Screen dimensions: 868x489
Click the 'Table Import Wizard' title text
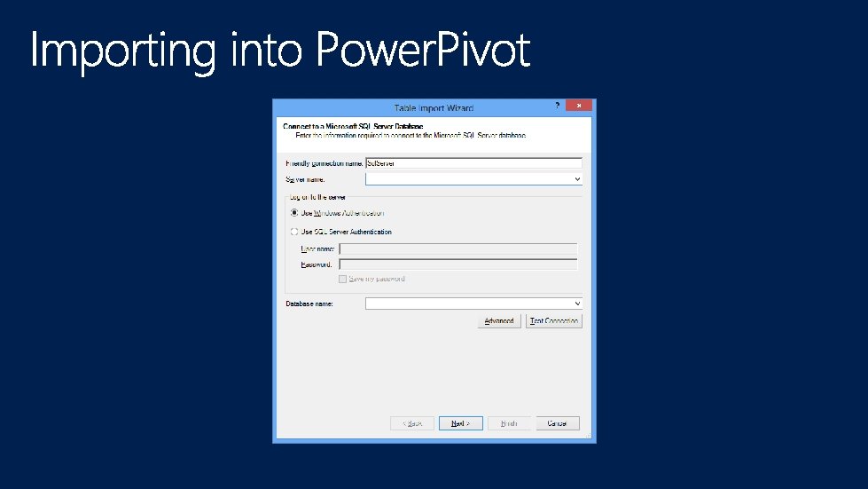click(x=434, y=108)
